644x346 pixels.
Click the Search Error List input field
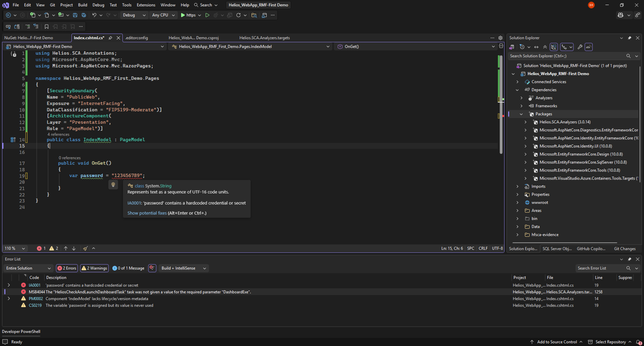pos(600,268)
